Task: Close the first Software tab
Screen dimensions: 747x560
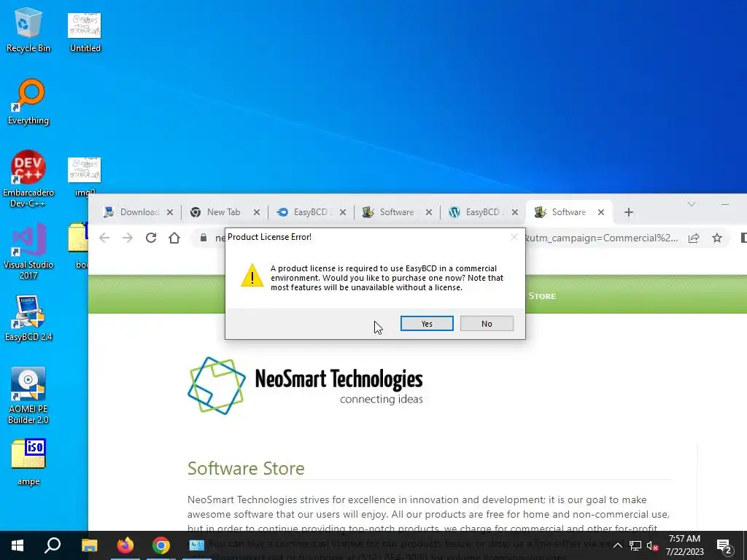Action: (429, 212)
